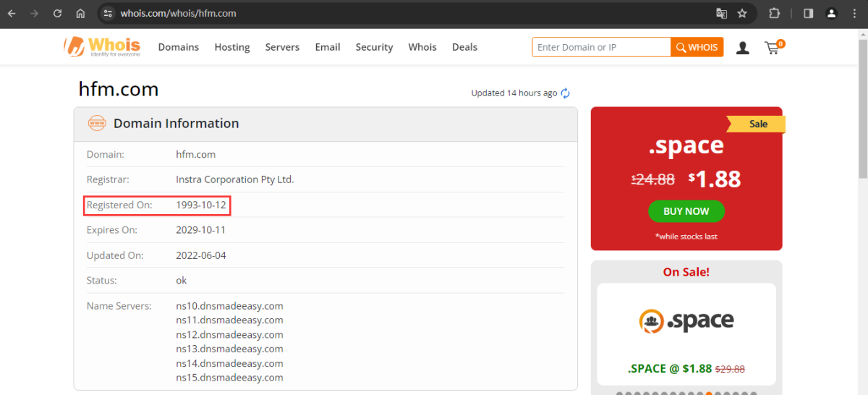The image size is (868, 395).
Task: Open the Chrome three-dot menu
Action: 855,13
